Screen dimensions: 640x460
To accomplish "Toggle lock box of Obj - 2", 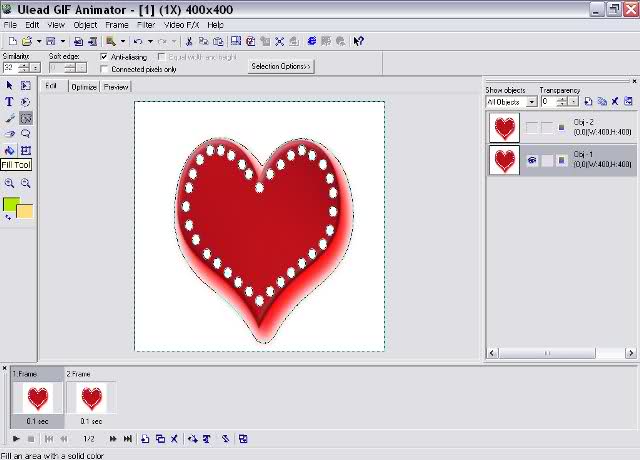I will (x=547, y=128).
